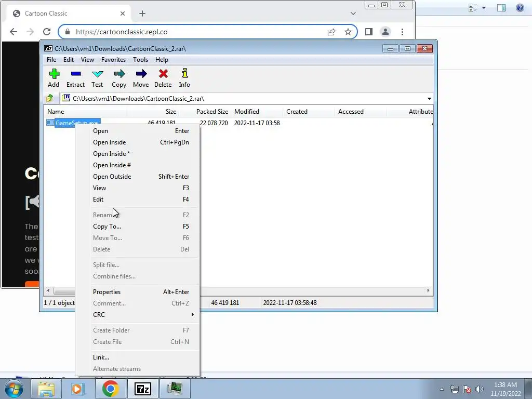Click the Copy toolbar icon

[x=119, y=78]
